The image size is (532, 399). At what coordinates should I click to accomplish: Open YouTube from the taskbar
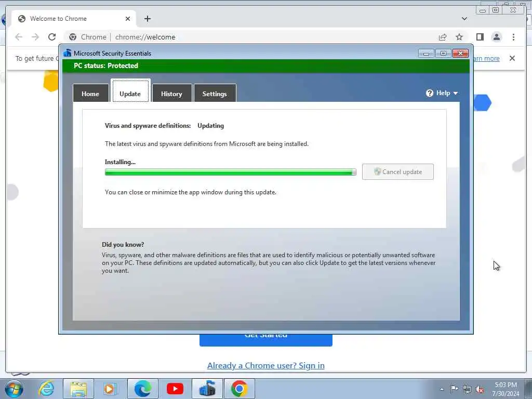point(175,389)
